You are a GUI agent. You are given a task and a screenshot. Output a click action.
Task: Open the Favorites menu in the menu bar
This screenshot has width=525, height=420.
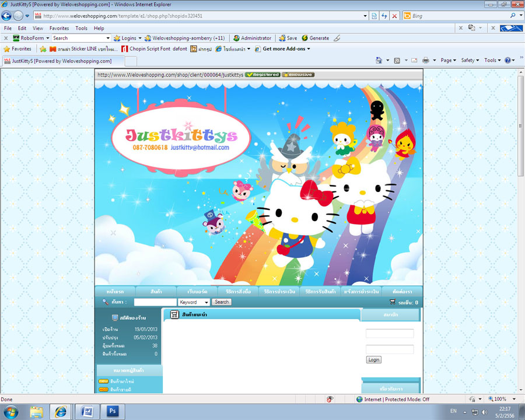pyautogui.click(x=60, y=28)
